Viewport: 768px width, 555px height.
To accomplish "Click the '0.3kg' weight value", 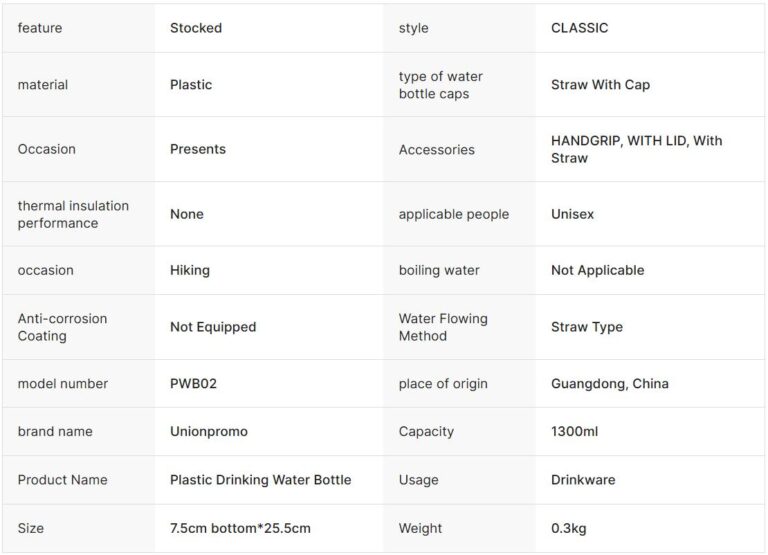I will point(569,527).
